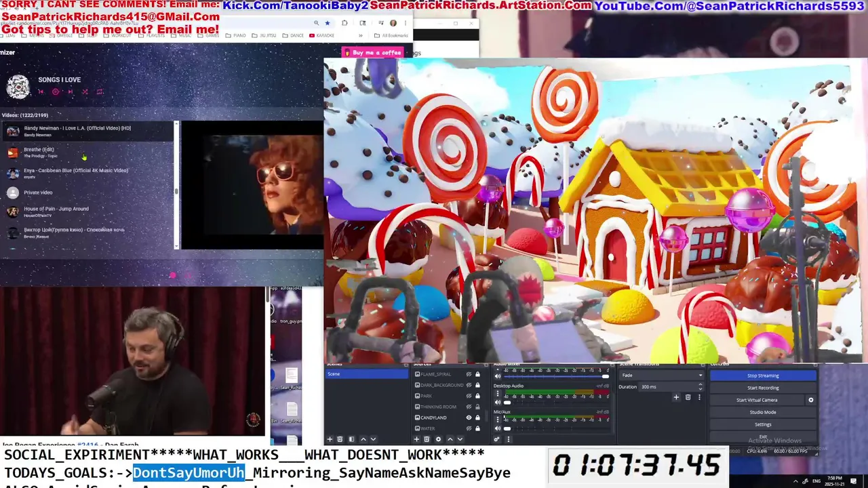Open the Chrome three-dot menu
Viewport: 868px width, 488px height.
(404, 22)
